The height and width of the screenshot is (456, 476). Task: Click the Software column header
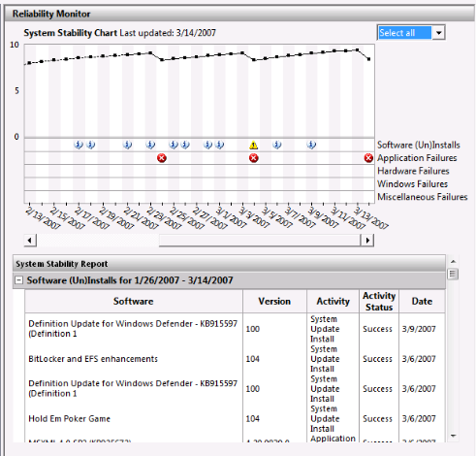(134, 302)
